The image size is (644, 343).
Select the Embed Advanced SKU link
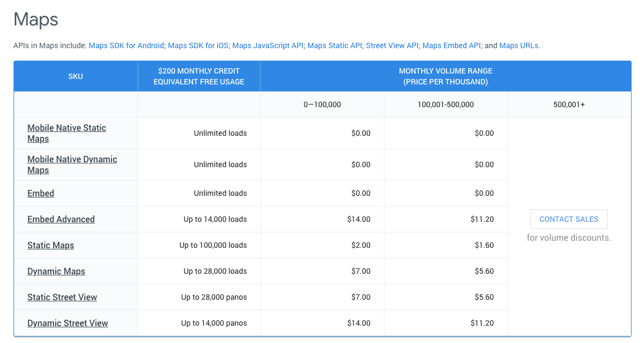click(x=61, y=219)
